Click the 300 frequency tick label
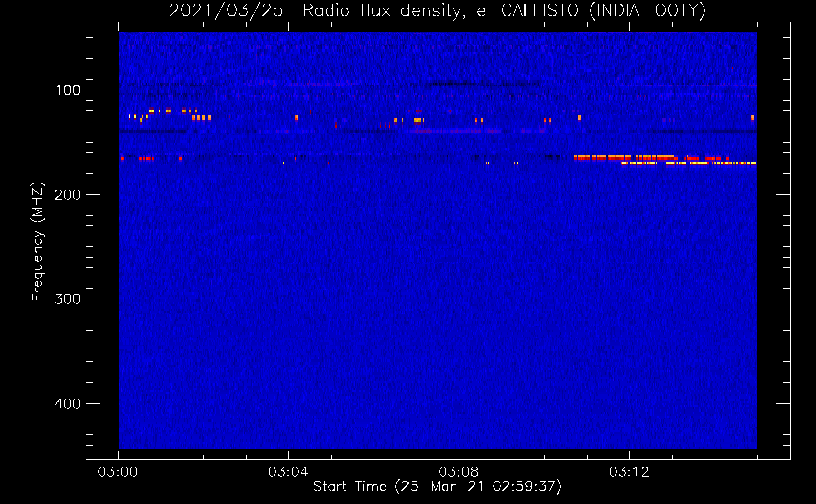This screenshot has height=504, width=816. click(x=68, y=299)
